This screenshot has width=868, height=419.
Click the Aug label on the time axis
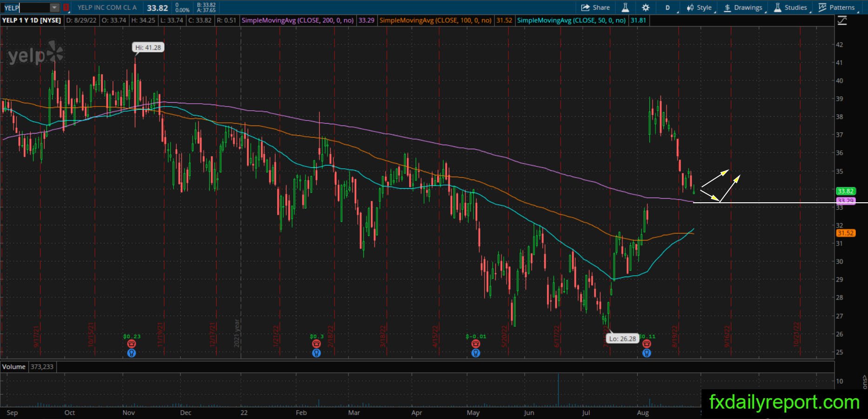click(643, 412)
